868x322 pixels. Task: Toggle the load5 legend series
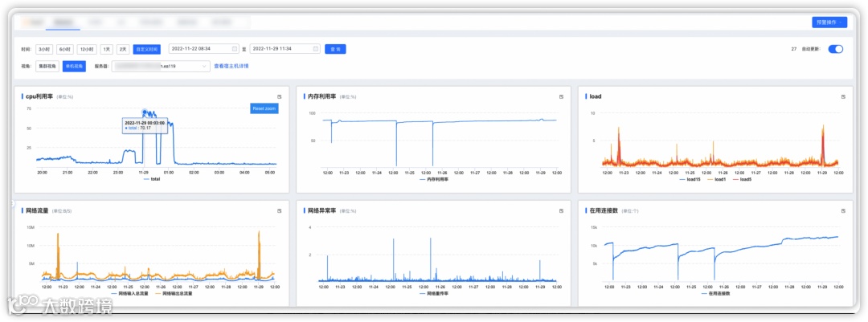click(x=742, y=179)
